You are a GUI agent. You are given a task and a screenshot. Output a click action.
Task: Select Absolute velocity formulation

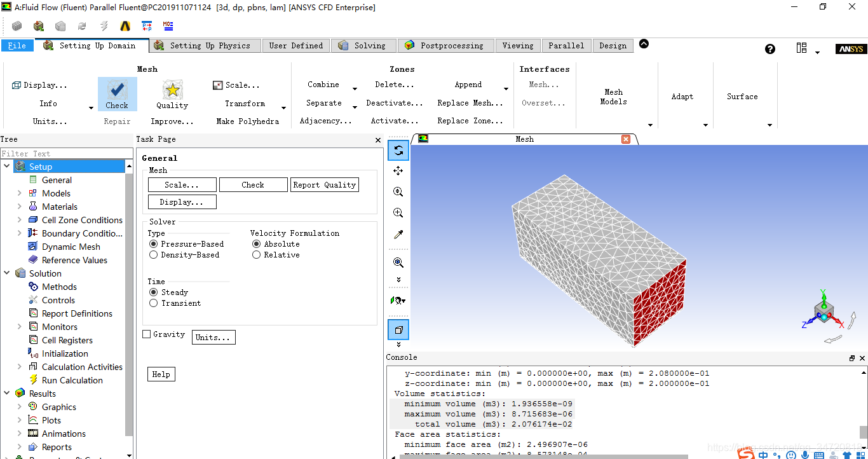[256, 244]
